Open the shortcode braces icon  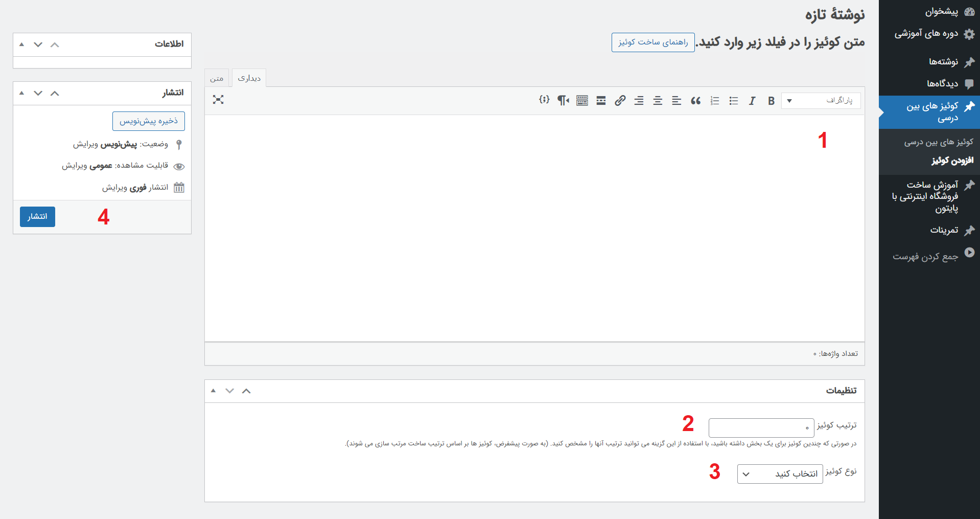(544, 100)
